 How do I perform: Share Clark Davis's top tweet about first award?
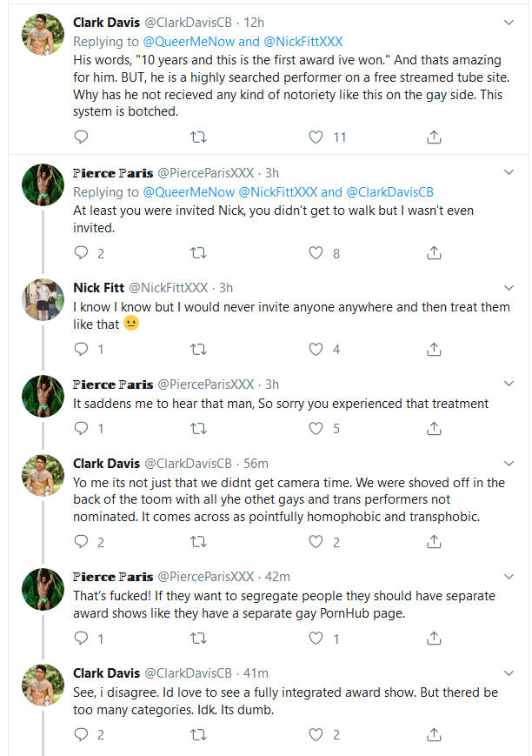click(433, 137)
